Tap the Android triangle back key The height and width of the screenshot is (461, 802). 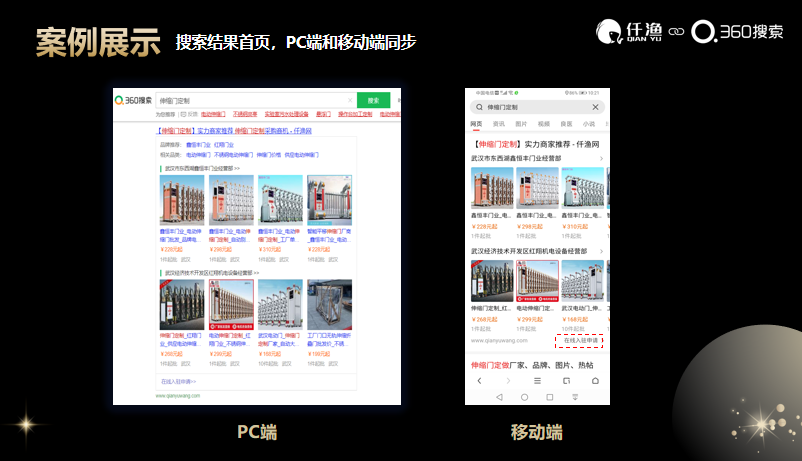tap(499, 397)
